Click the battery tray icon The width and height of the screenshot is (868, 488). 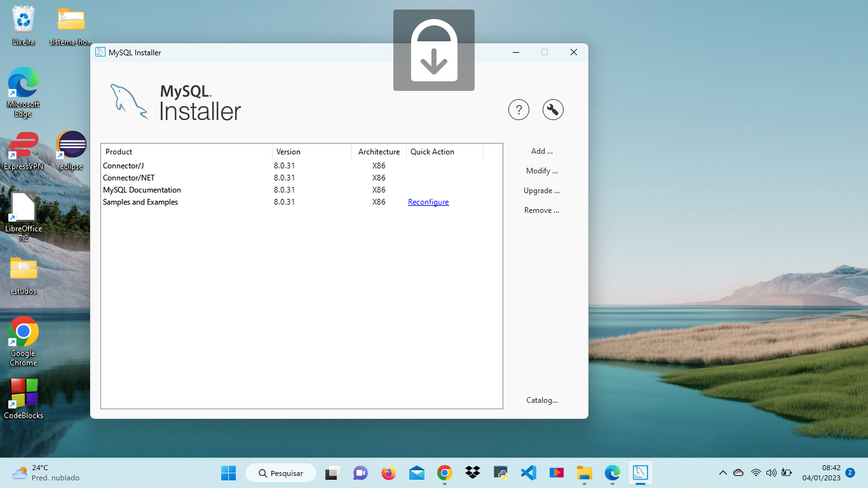[x=787, y=473]
